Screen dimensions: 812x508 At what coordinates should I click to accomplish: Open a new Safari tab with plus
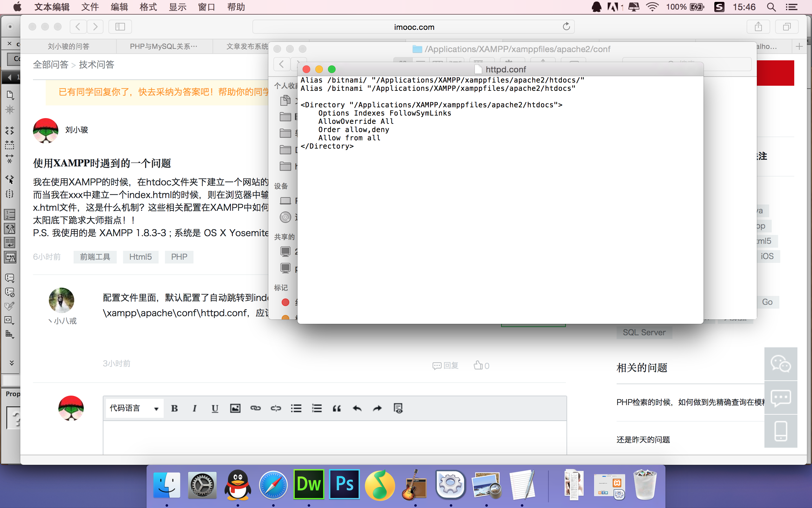click(x=799, y=46)
